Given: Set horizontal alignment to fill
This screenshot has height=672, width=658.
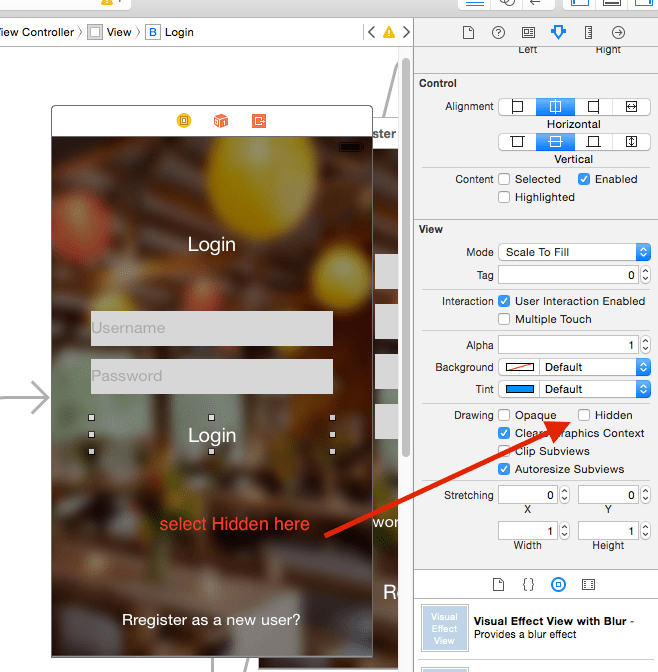Looking at the screenshot, I should pyautogui.click(x=631, y=106).
